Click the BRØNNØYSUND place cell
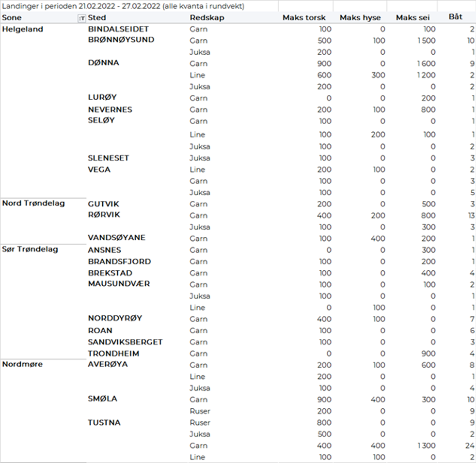The width and height of the screenshot is (476, 463). [x=121, y=40]
